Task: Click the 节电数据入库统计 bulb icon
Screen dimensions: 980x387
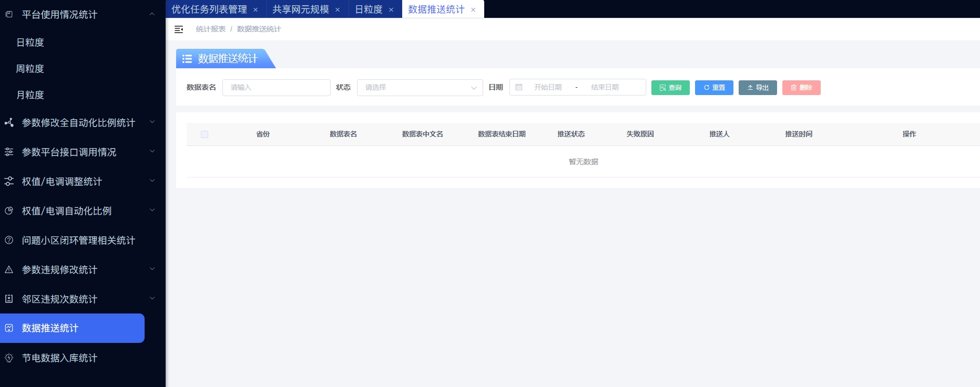Action: 9,358
